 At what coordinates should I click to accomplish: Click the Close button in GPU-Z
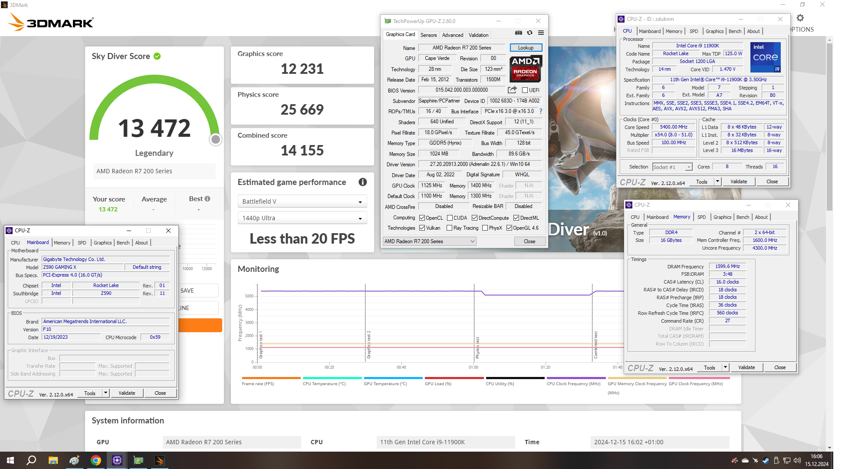[x=529, y=241]
